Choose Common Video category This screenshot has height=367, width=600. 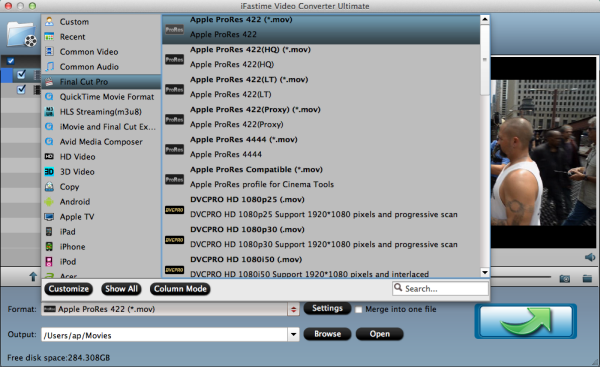point(101,52)
